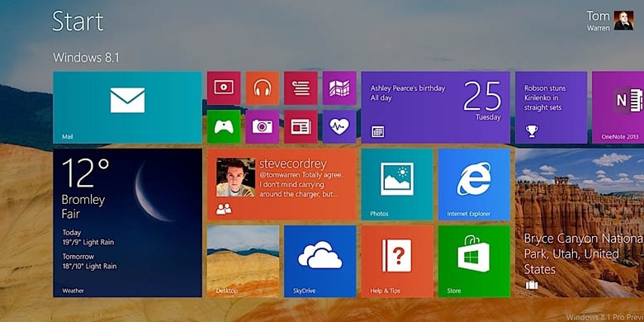Open the Sports tile with trophy icon
The image size is (644, 322).
pos(552,107)
